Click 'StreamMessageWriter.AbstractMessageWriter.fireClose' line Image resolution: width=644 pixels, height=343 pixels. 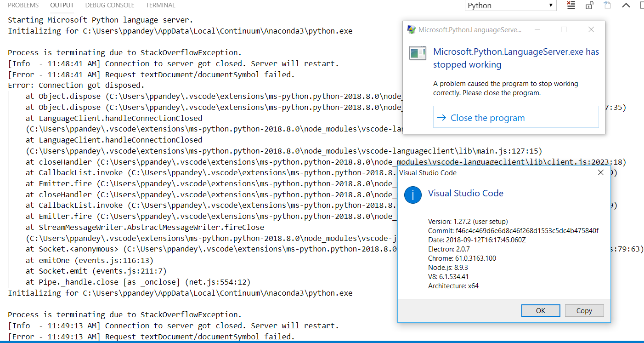click(x=145, y=228)
